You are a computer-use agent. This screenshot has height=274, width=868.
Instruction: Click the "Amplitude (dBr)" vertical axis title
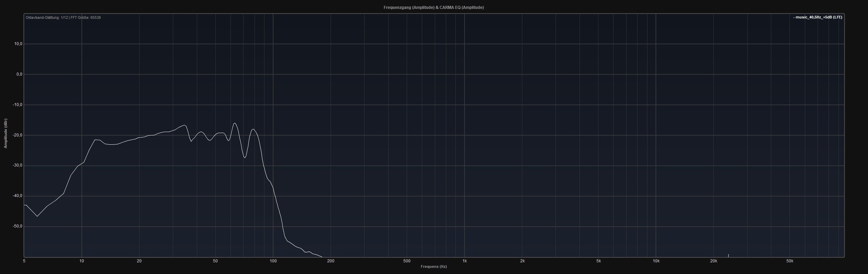pos(6,134)
